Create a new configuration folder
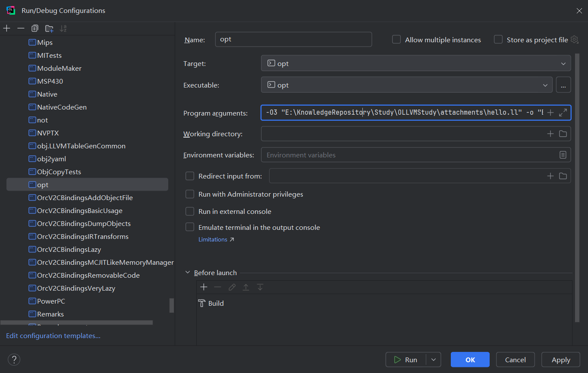Screen dimensions: 588x373 pos(49,29)
